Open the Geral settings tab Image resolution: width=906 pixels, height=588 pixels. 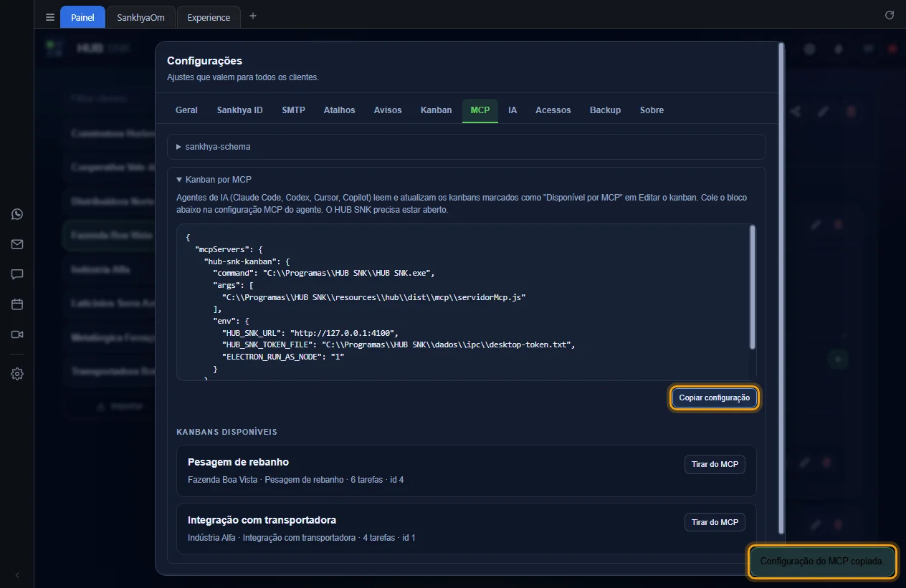186,110
